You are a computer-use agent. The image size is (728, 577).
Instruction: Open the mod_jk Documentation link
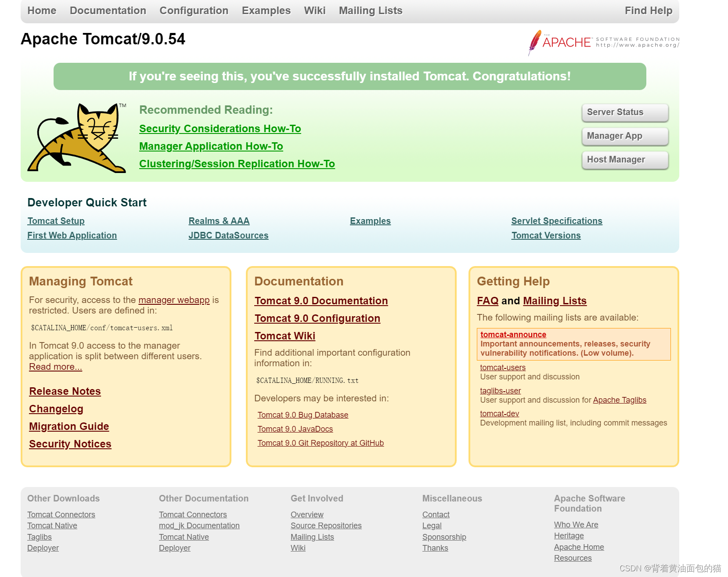[199, 526]
